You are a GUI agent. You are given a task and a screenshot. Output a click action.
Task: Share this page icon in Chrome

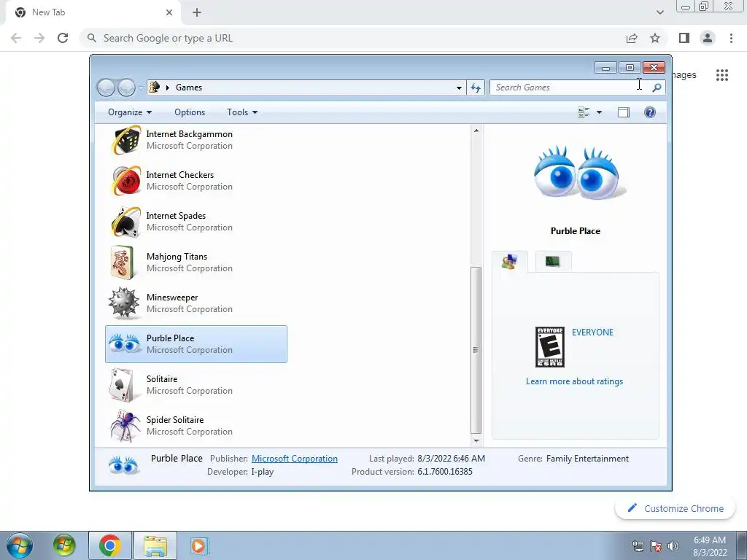point(632,38)
